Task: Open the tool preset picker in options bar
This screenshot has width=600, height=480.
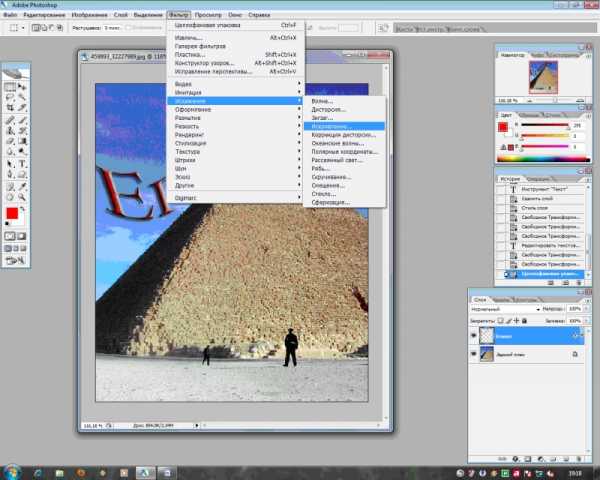Action: click(x=16, y=28)
